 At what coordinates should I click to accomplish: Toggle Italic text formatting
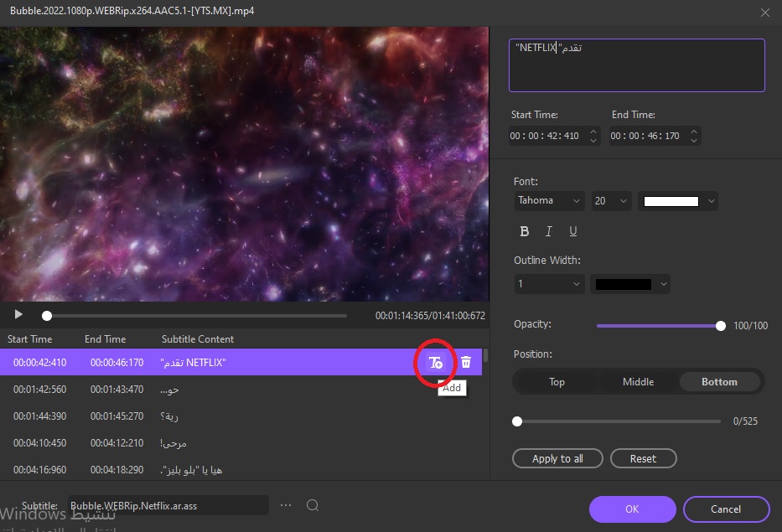[549, 231]
